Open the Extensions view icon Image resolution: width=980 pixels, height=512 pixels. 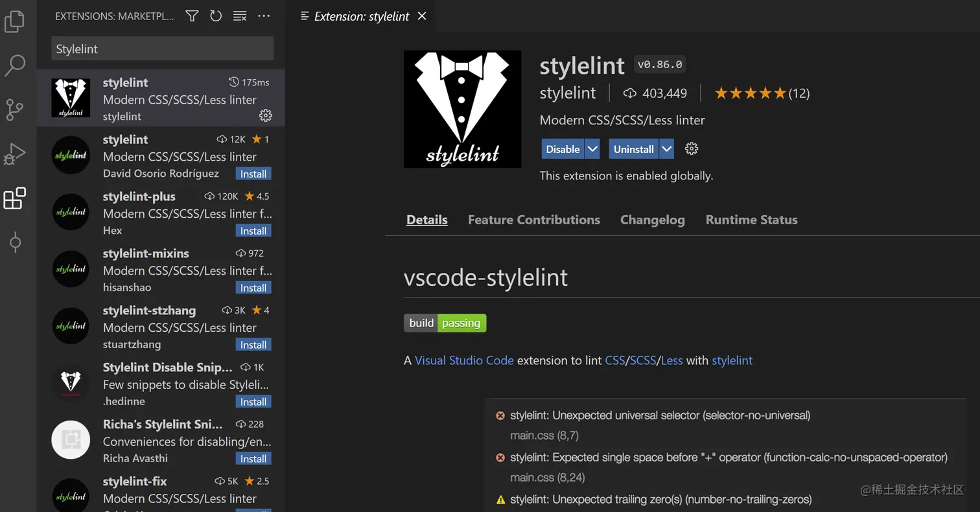[x=14, y=198]
